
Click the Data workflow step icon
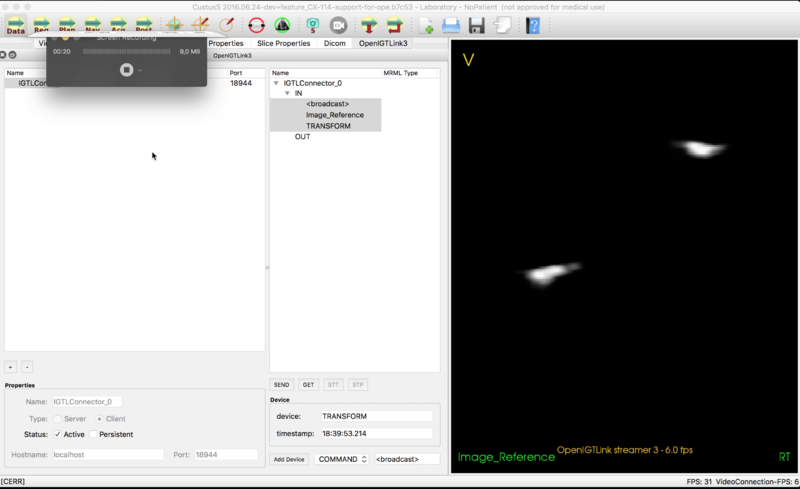click(x=16, y=25)
